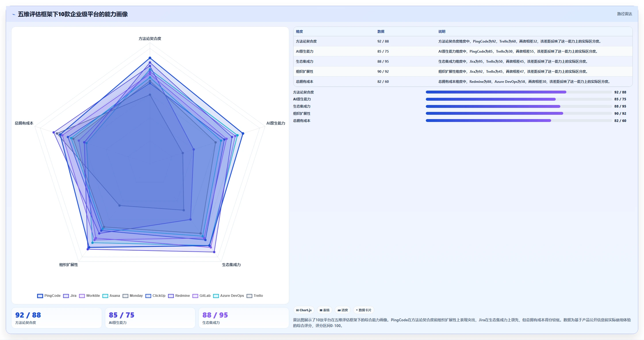Click the AI原生能力 progress bar
644x340 pixels.
pyautogui.click(x=519, y=99)
